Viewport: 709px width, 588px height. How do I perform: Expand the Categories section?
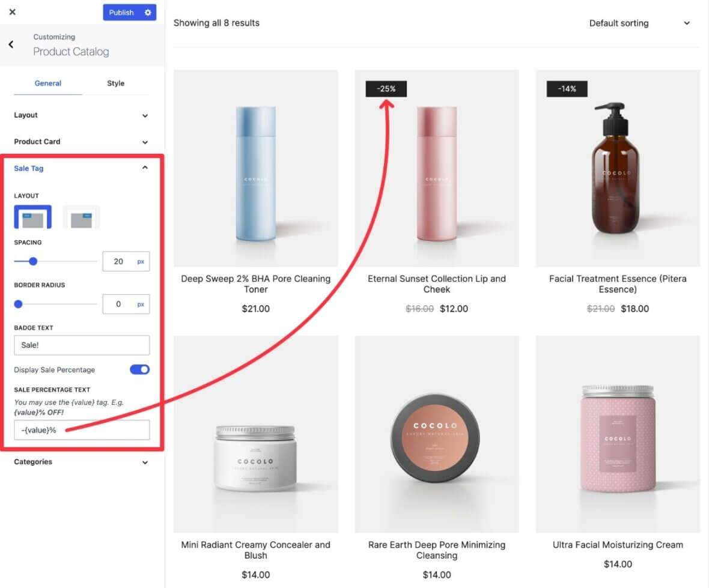pyautogui.click(x=82, y=462)
